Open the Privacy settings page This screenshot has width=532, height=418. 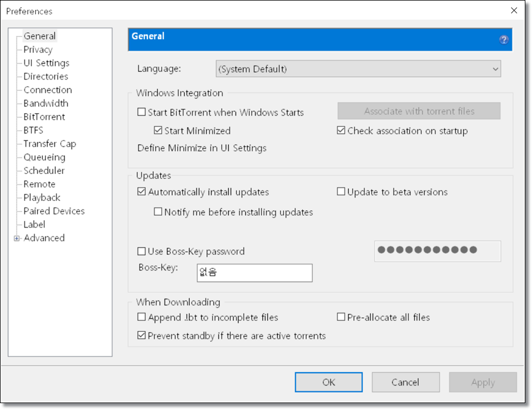point(38,50)
